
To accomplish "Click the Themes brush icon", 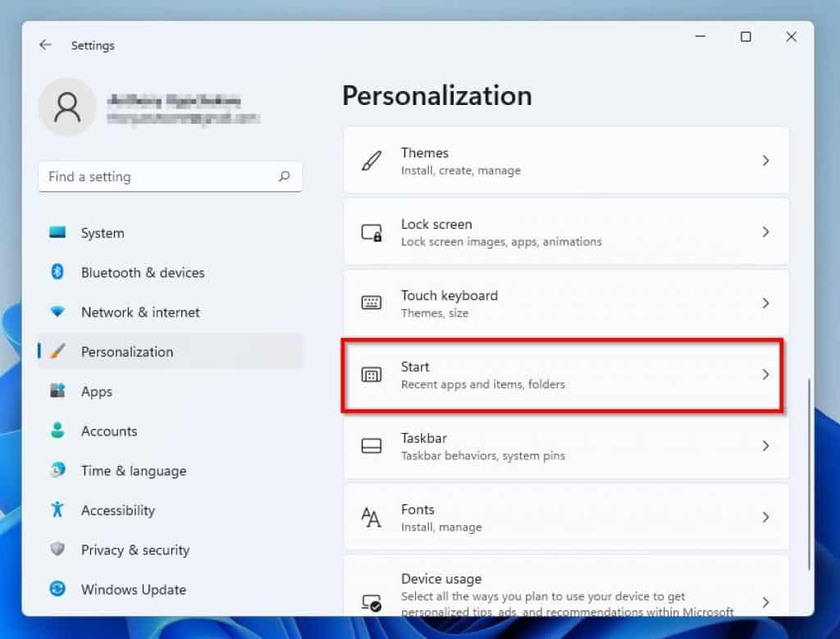I will [x=372, y=161].
